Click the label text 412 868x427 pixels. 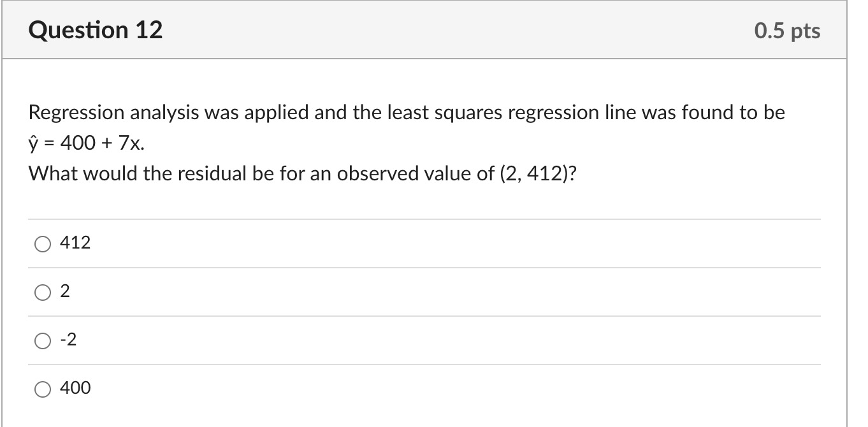(x=75, y=243)
